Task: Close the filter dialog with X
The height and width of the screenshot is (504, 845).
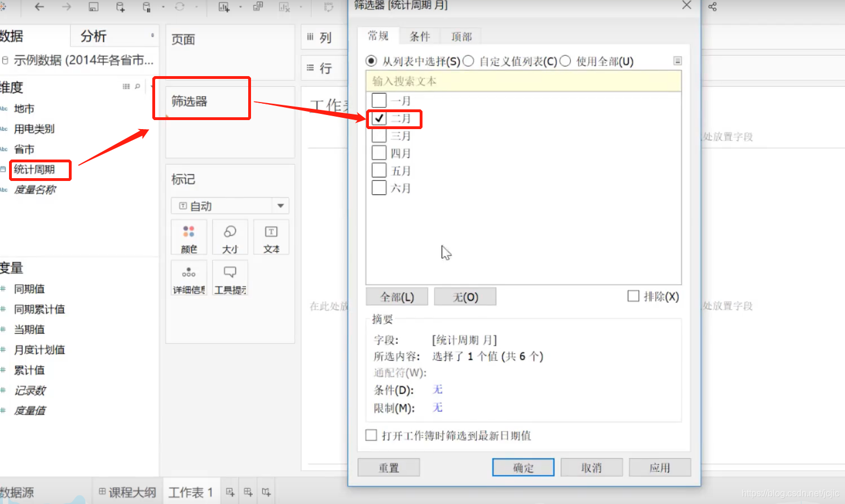Action: (x=686, y=5)
